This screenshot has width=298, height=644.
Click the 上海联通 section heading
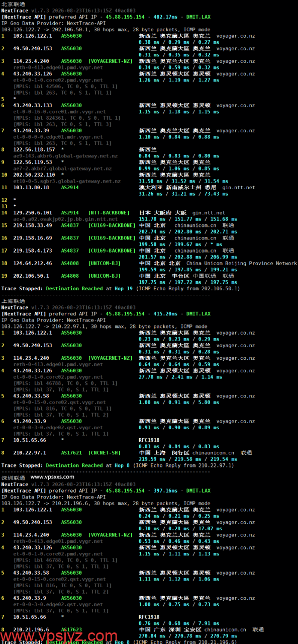(x=13, y=300)
